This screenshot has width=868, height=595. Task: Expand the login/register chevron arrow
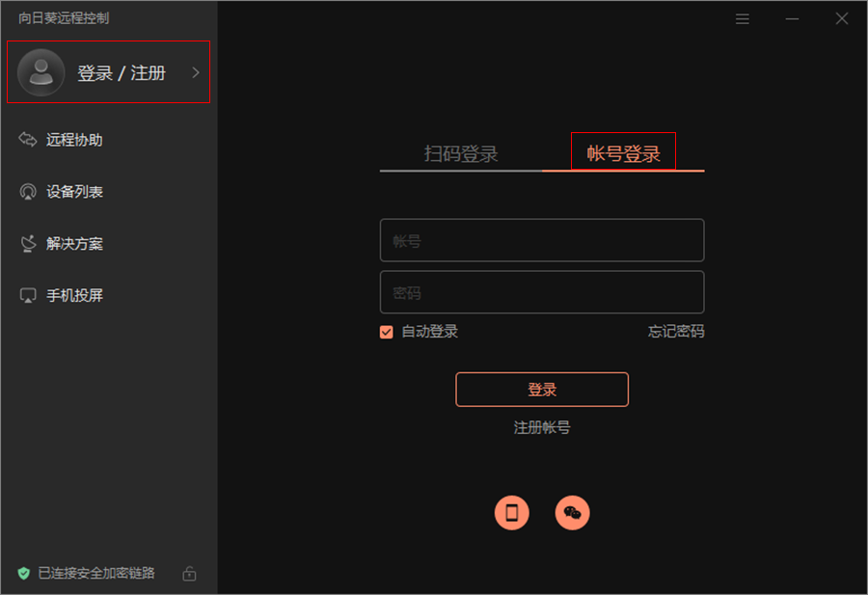(x=196, y=72)
